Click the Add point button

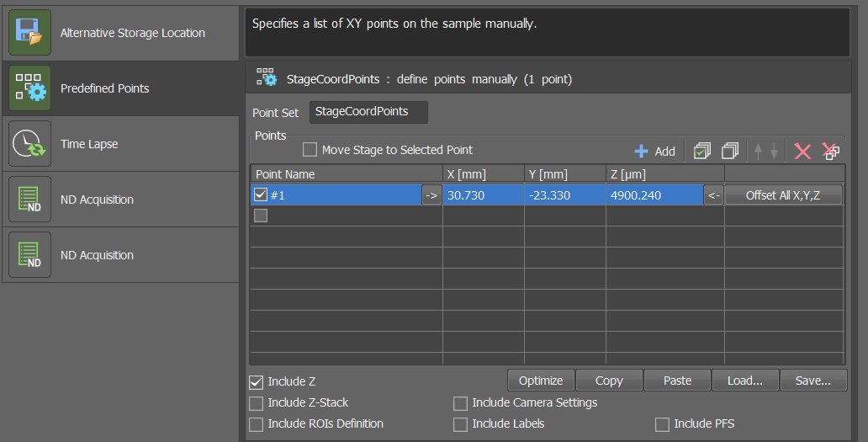654,152
